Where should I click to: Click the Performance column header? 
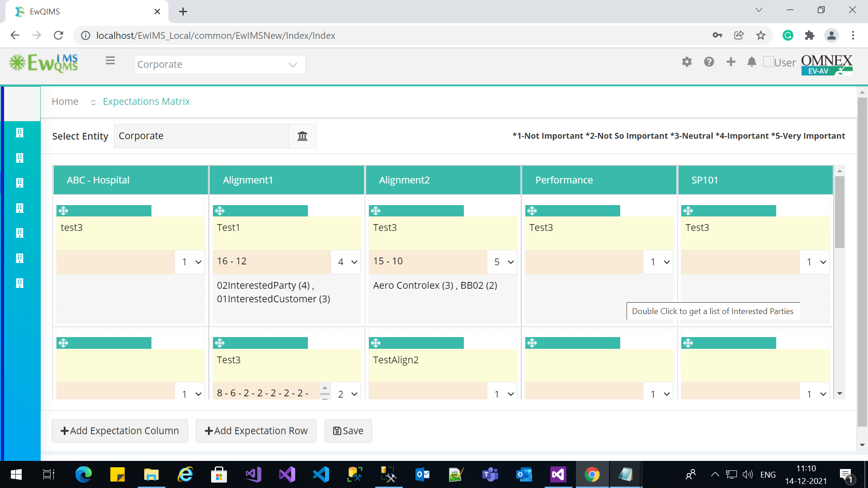[599, 180]
